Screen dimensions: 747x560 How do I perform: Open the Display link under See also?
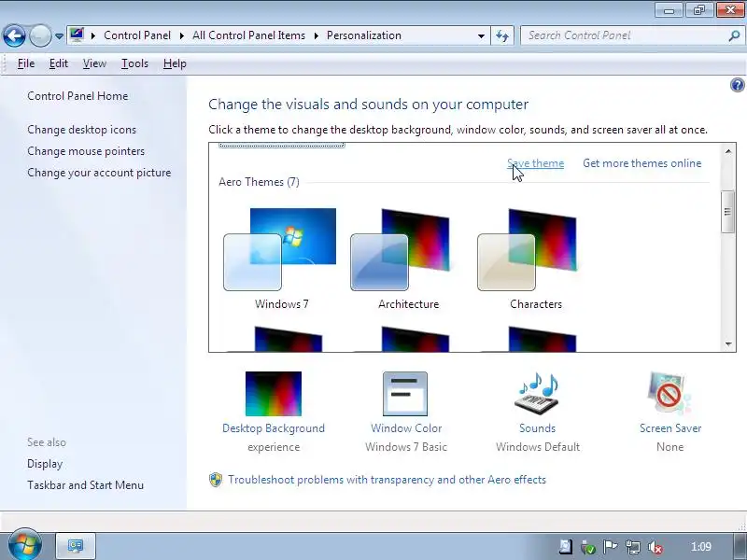point(45,464)
